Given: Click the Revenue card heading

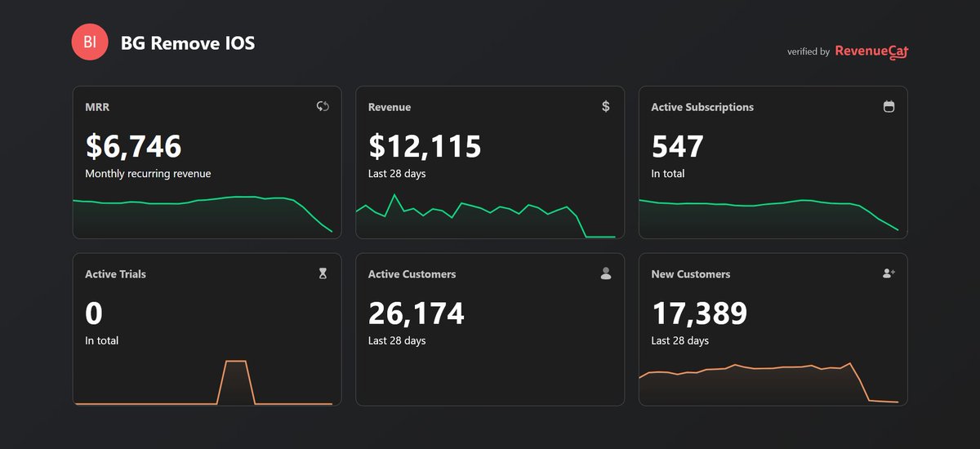Looking at the screenshot, I should click(390, 107).
